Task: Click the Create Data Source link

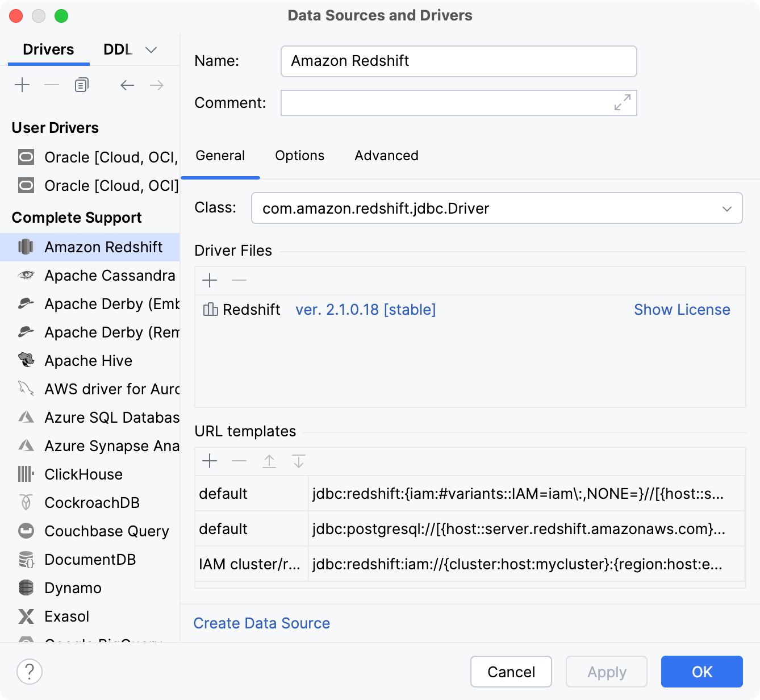Action: point(262,623)
